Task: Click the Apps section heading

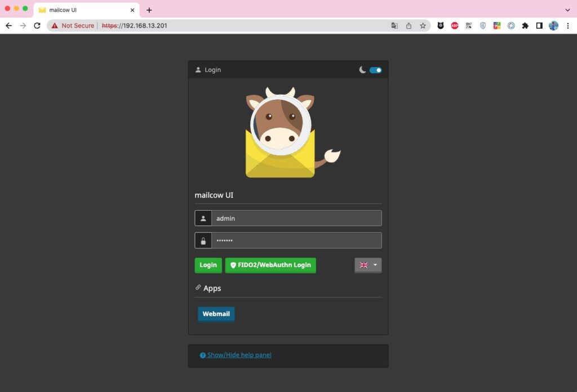Action: pos(212,288)
